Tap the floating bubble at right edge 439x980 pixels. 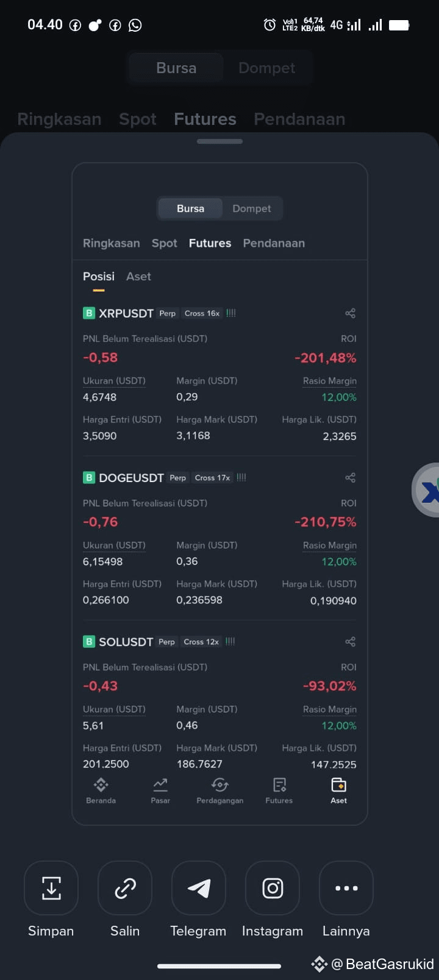[x=426, y=490]
